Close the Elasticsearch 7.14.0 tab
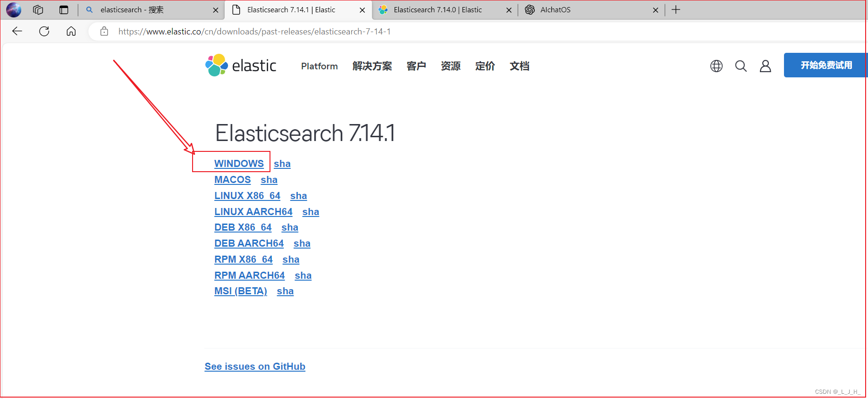868x399 pixels. pos(509,10)
